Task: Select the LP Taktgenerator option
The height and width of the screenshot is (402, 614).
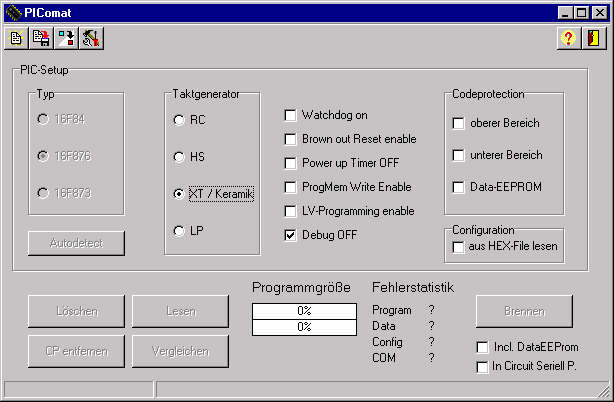Action: pyautogui.click(x=179, y=231)
